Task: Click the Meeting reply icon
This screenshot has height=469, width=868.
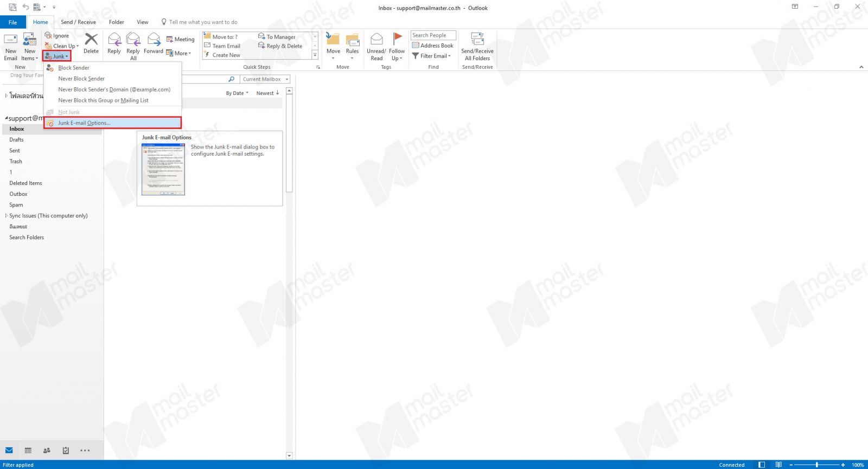Action: tap(170, 39)
